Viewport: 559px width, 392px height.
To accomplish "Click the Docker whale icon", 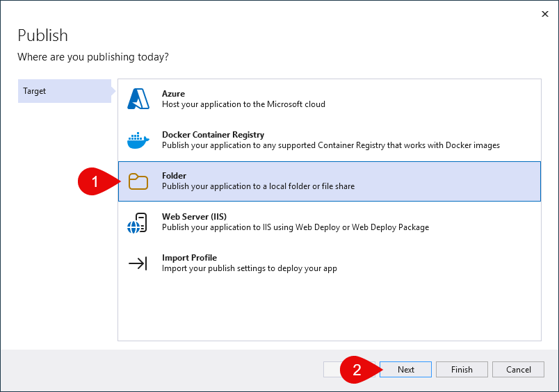I will (138, 140).
